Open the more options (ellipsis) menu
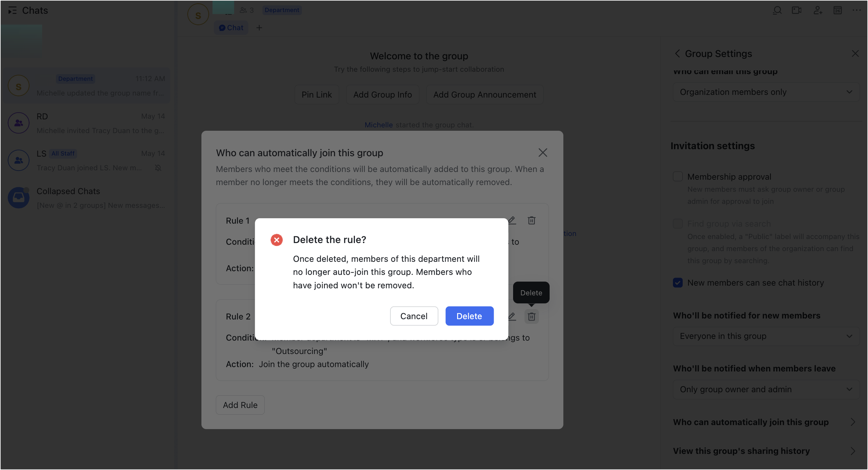The width and height of the screenshot is (868, 470). tap(857, 10)
